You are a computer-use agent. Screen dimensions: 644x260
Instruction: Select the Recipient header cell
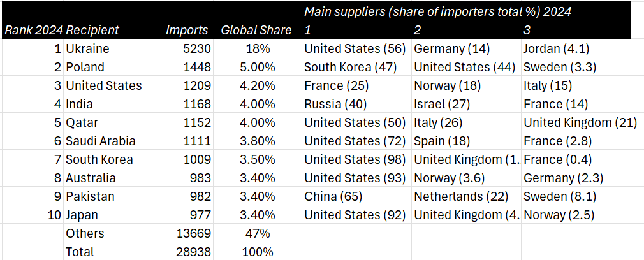tap(108, 30)
